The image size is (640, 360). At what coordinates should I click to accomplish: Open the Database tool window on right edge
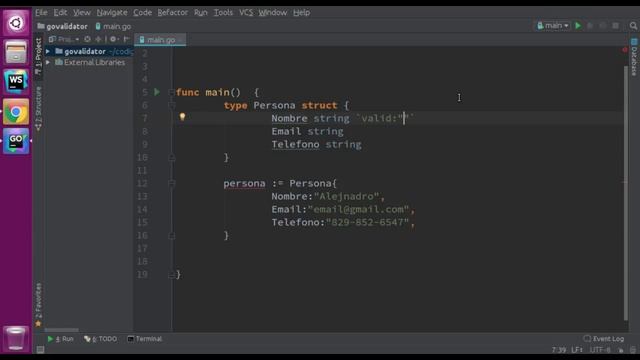[634, 57]
